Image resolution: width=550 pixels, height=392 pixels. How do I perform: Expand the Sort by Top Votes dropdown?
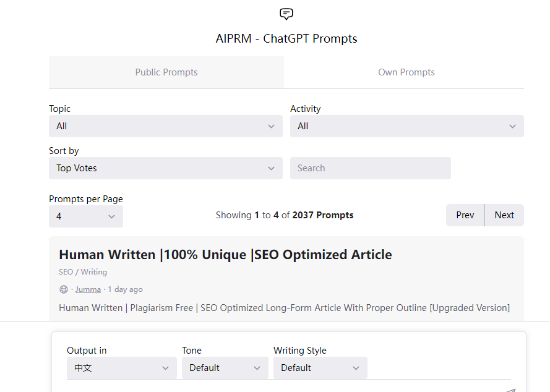(x=166, y=168)
